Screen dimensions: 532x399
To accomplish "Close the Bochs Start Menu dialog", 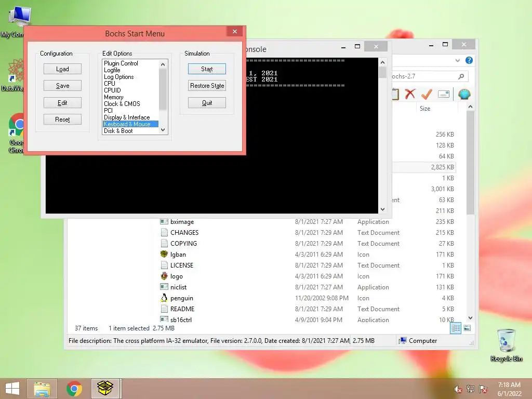I will pos(235,32).
